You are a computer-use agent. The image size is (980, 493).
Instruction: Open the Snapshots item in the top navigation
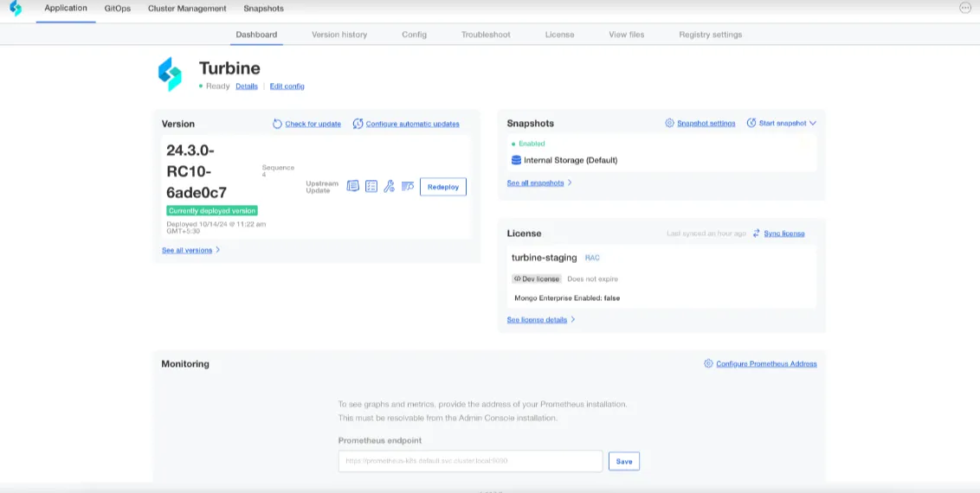click(264, 9)
